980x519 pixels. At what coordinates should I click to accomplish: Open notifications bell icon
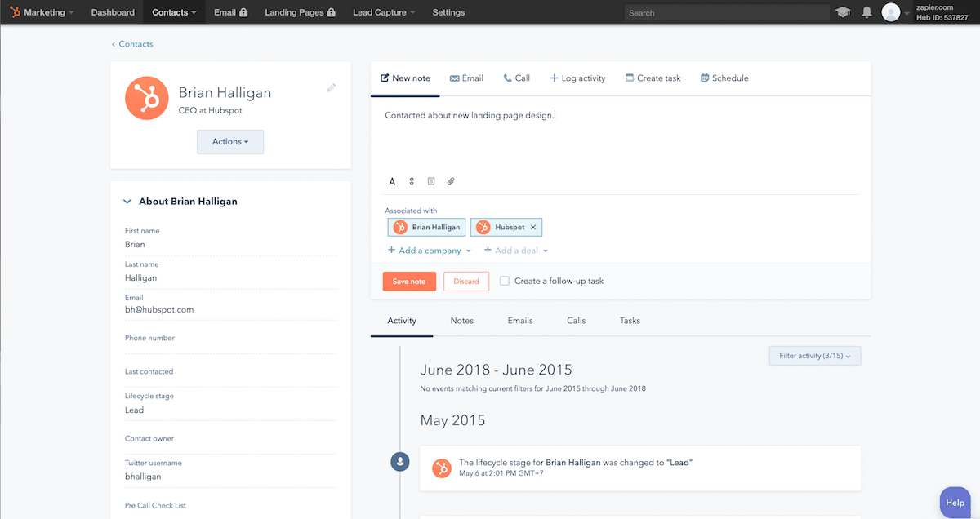coord(866,12)
